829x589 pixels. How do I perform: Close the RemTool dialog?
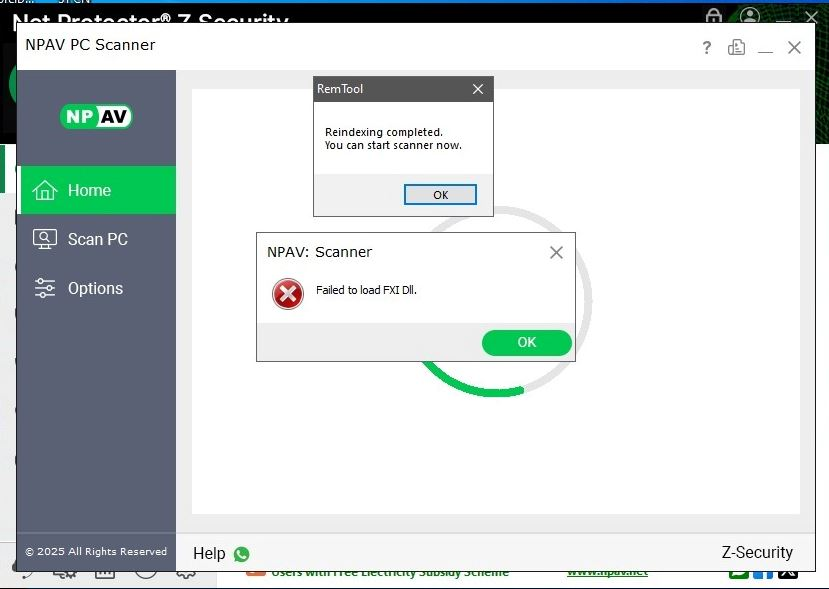click(x=478, y=89)
